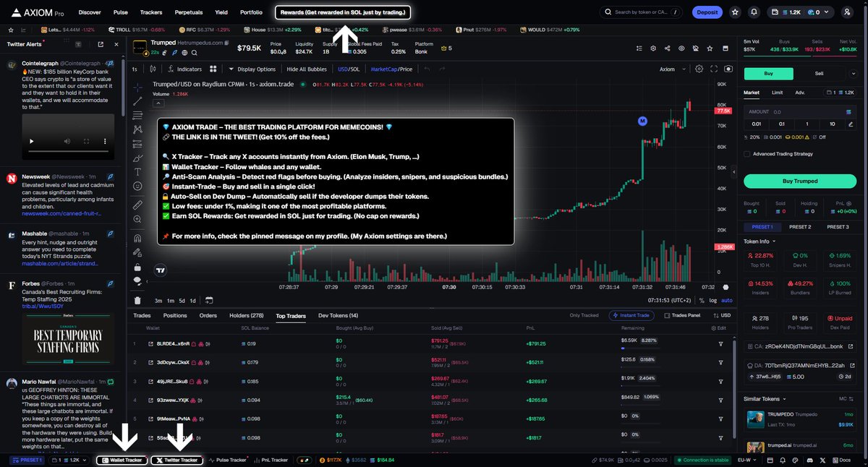Toggle log scale on chart
Screen dimensions: 868x467
point(713,300)
